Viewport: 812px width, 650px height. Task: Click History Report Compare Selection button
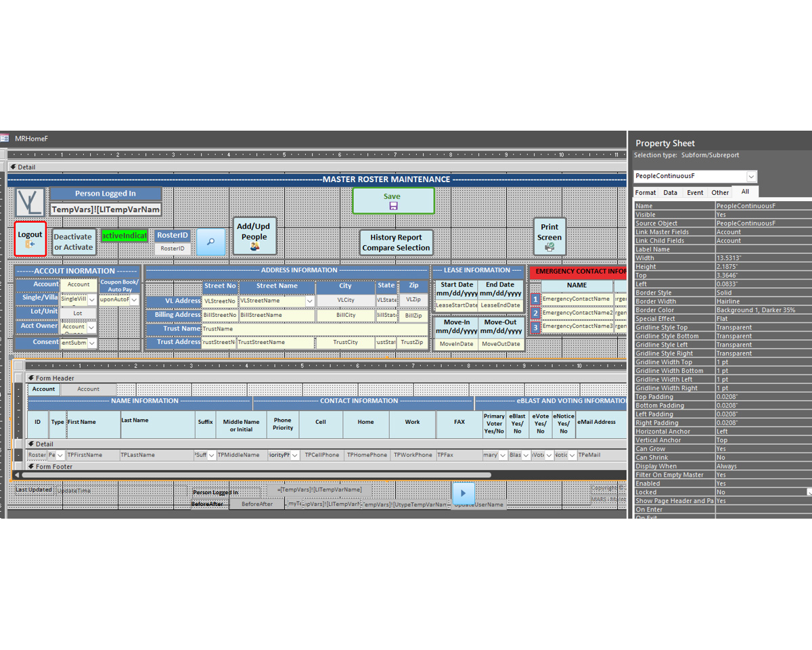[x=396, y=242]
